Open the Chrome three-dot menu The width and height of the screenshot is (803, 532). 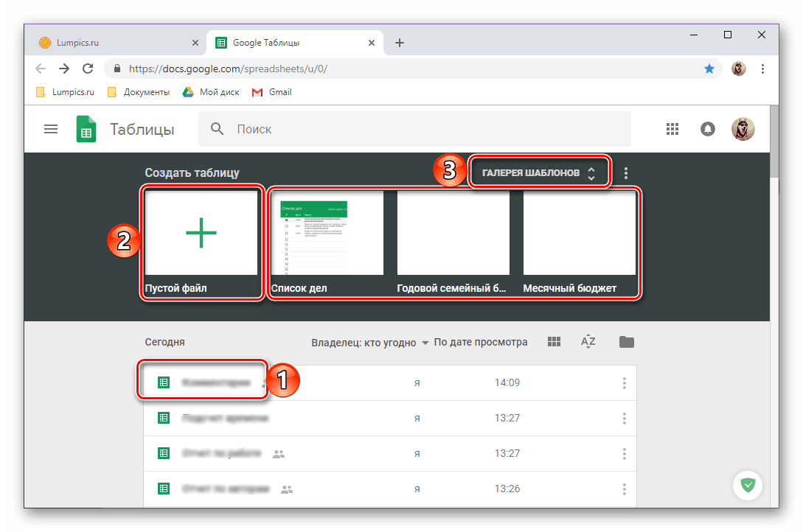pos(762,69)
